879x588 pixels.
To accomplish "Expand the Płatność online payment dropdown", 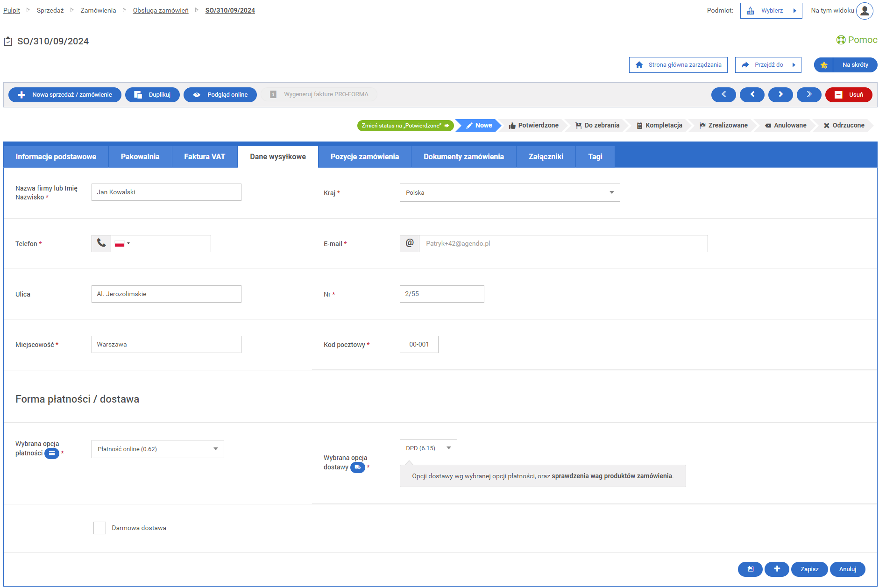I will pos(157,449).
